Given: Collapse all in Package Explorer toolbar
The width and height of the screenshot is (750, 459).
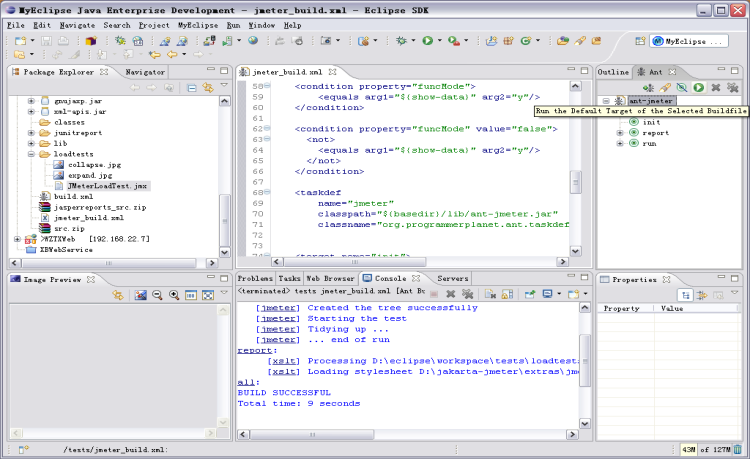Looking at the screenshot, I should click(191, 88).
